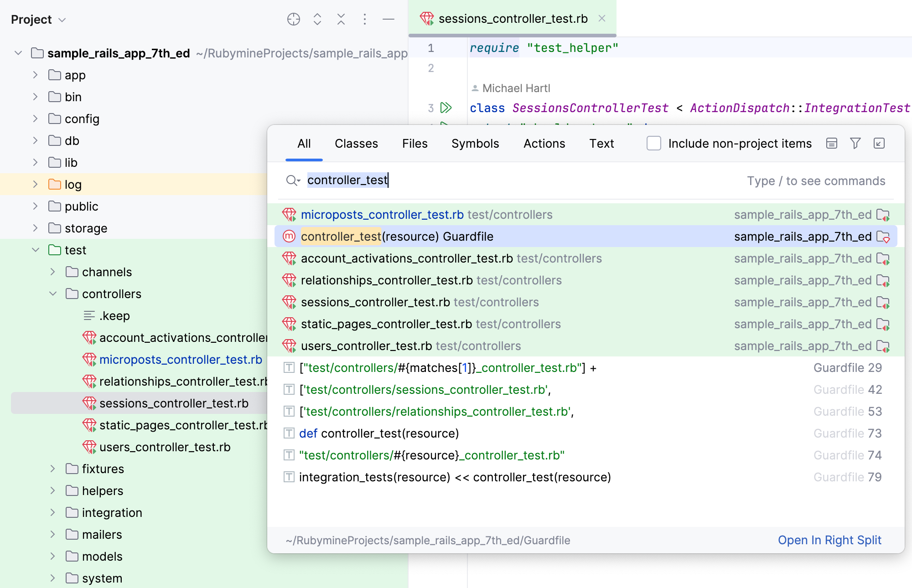912x588 pixels.
Task: Select sessions_controller_test.rb from search results
Action: pos(374,302)
